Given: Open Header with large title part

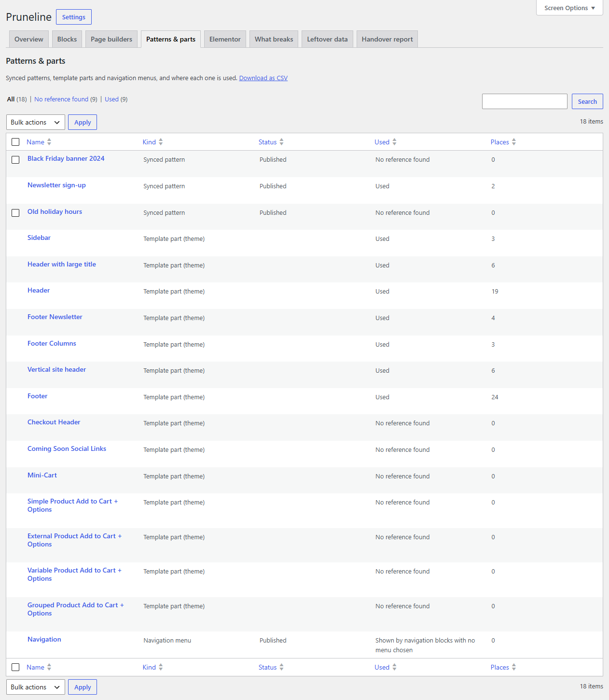Looking at the screenshot, I should point(62,264).
